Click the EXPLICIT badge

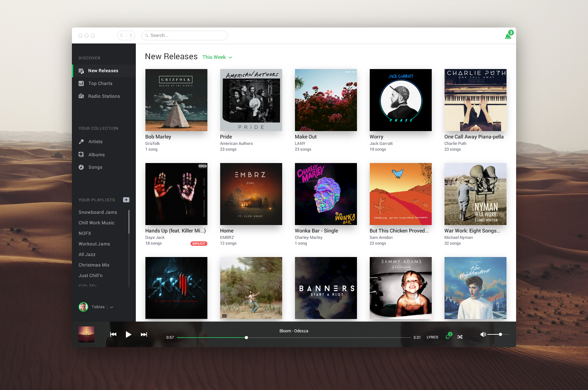(x=199, y=244)
